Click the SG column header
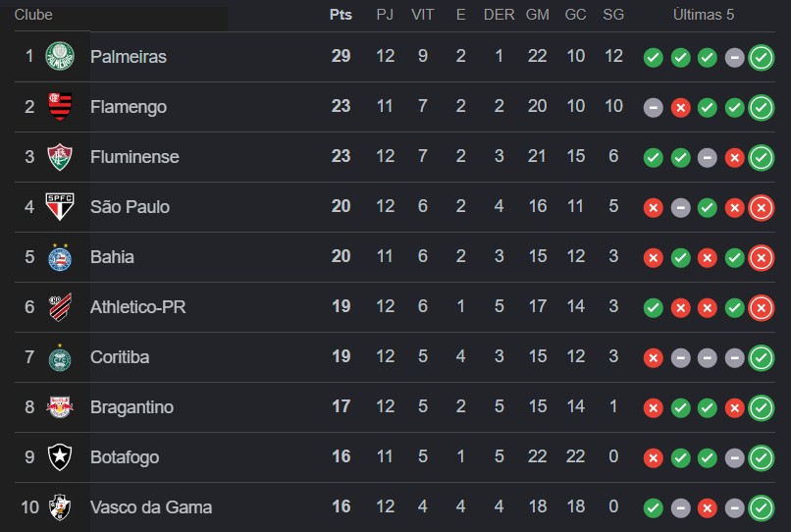Screen dimensions: 791x532 [613, 15]
